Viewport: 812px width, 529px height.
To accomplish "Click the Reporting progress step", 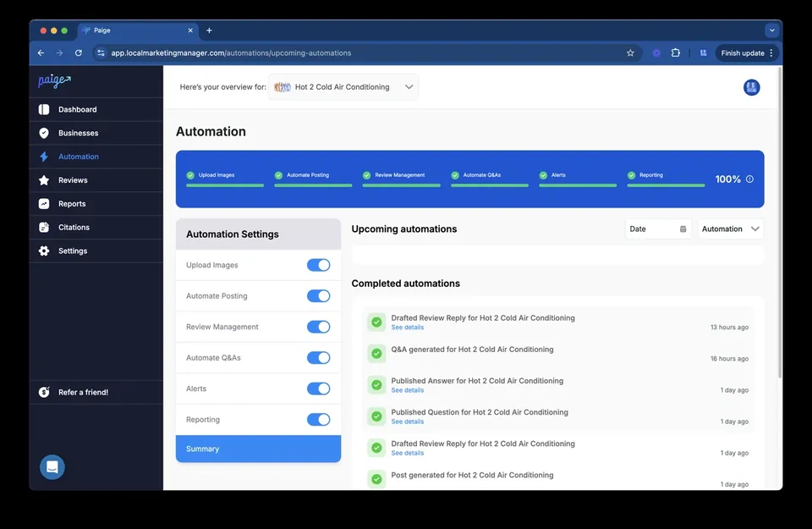I will (666, 179).
